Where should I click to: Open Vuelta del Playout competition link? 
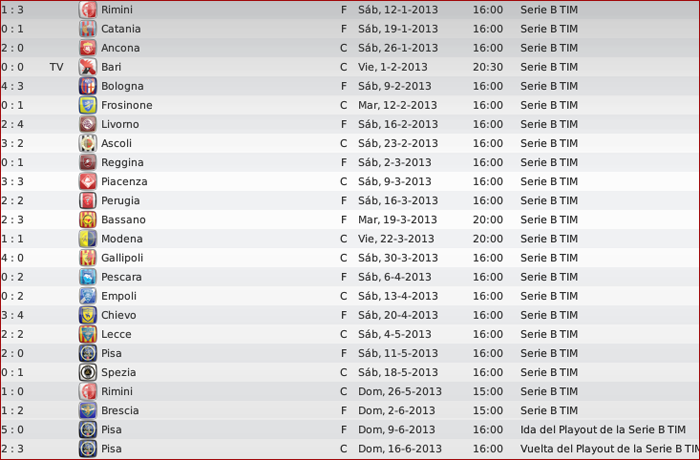[x=610, y=449]
